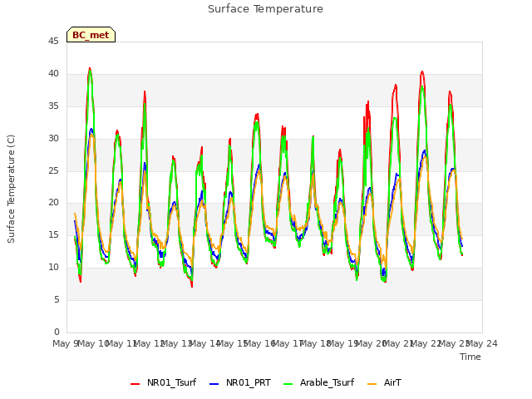Click the May 10 red peak near 41

tap(90, 68)
